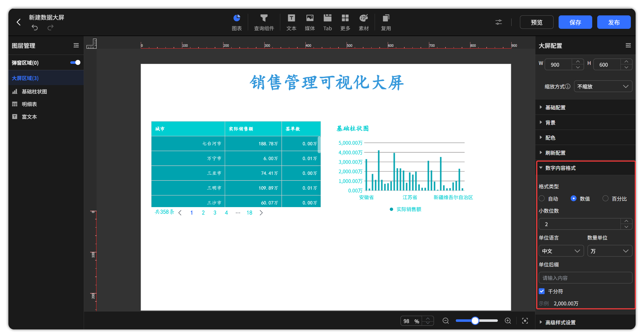This screenshot has height=335, width=644.
Task: Click the 发布 publish button
Action: (614, 22)
